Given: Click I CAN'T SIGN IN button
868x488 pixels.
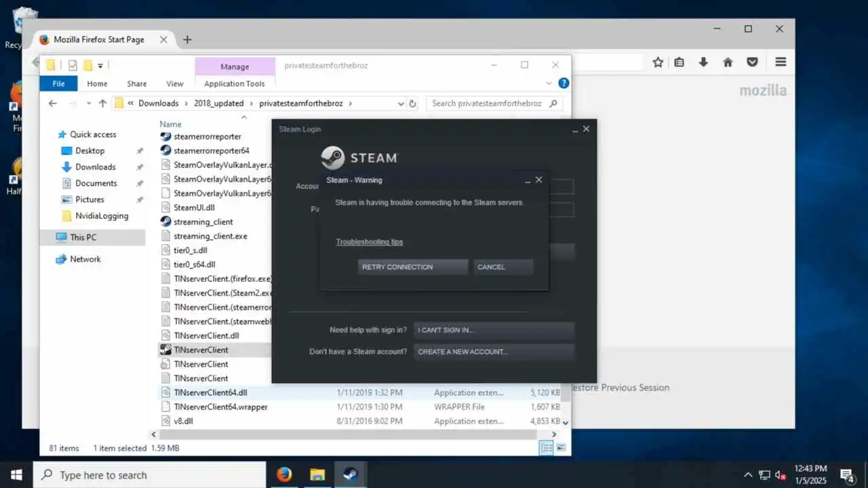Looking at the screenshot, I should click(x=494, y=330).
